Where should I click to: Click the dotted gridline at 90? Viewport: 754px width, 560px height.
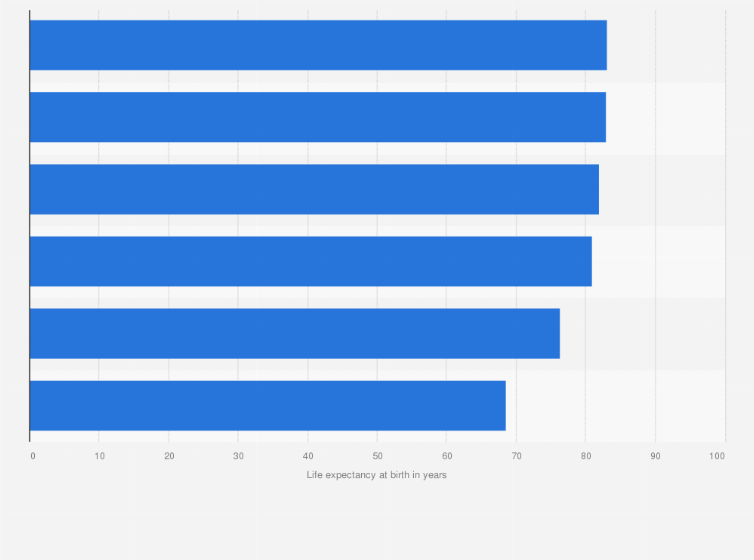[655, 226]
